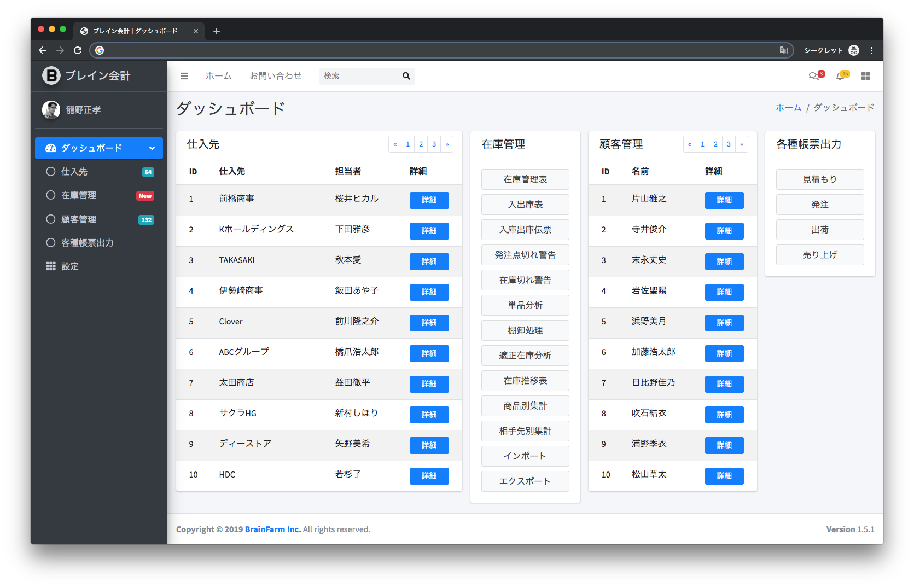Go to next page in 顧客管理 pagination
The width and height of the screenshot is (914, 588).
(742, 144)
